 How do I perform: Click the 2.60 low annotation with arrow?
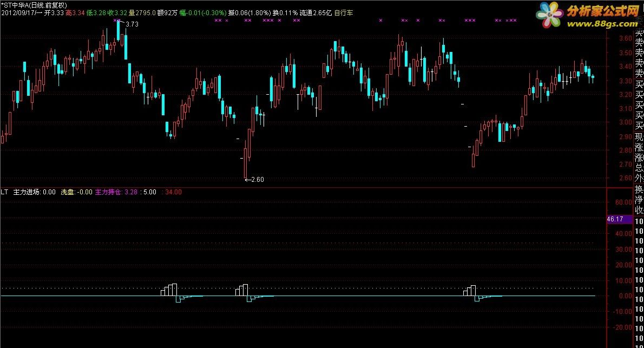coord(254,180)
